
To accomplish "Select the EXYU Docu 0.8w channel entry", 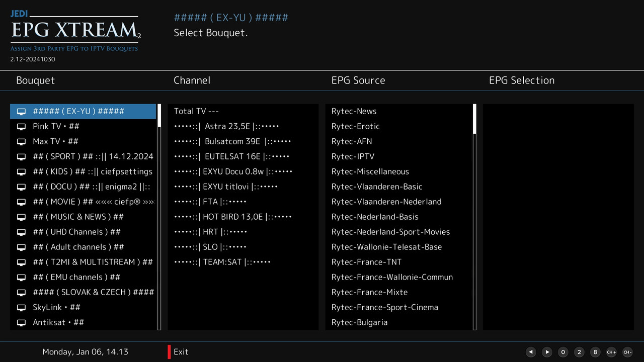I will (243, 171).
